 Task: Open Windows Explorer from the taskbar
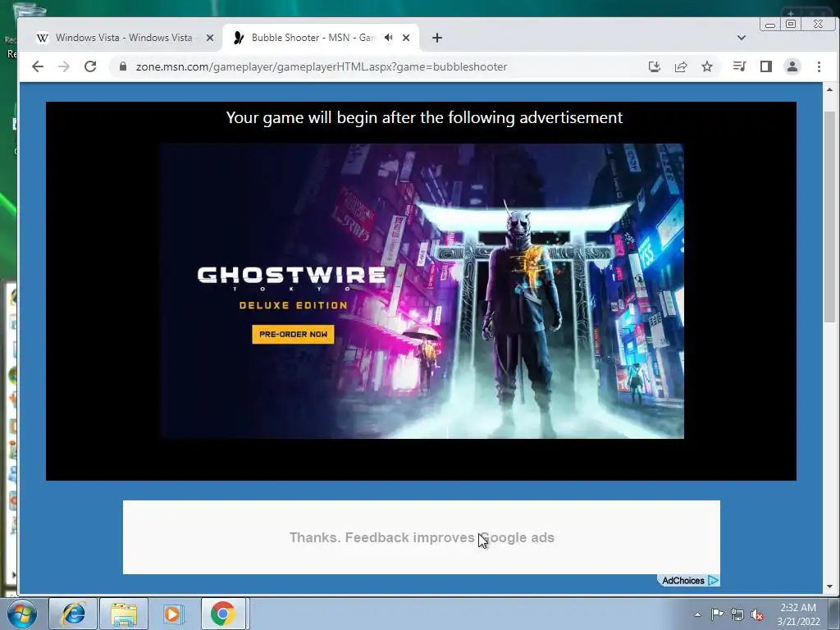pyautogui.click(x=124, y=614)
